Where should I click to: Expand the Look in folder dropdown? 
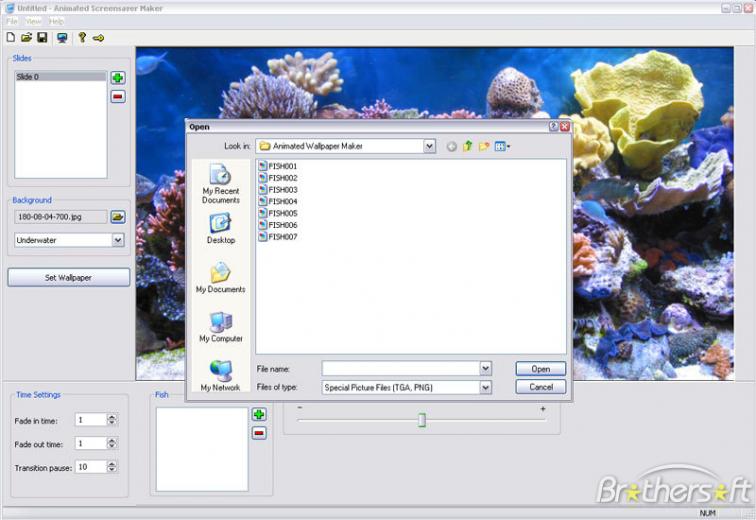[429, 146]
